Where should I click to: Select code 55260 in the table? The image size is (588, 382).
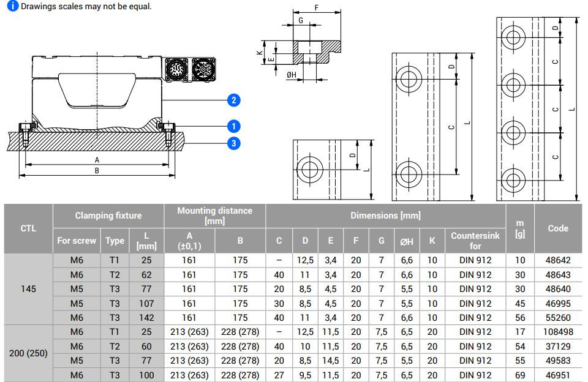point(558,318)
